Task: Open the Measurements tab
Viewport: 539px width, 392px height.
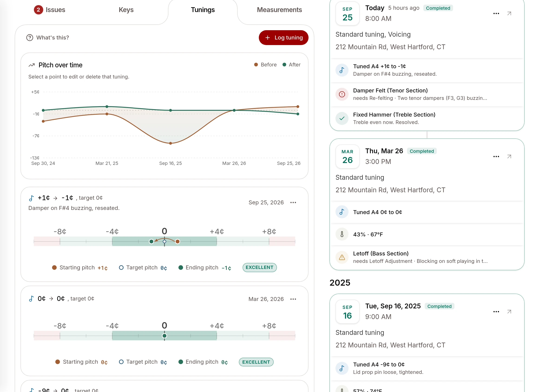Action: [279, 10]
